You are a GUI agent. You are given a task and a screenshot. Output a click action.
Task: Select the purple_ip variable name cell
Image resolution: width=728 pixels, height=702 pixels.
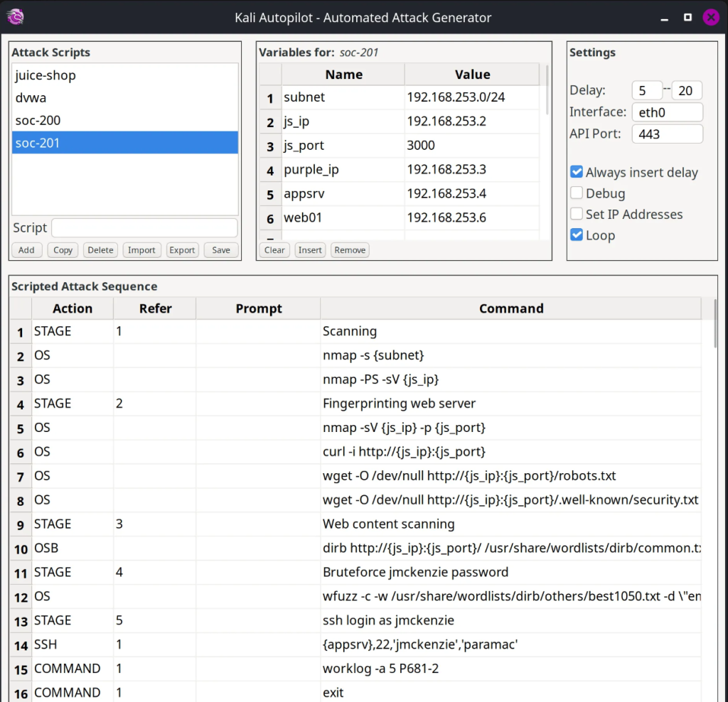pyautogui.click(x=343, y=170)
